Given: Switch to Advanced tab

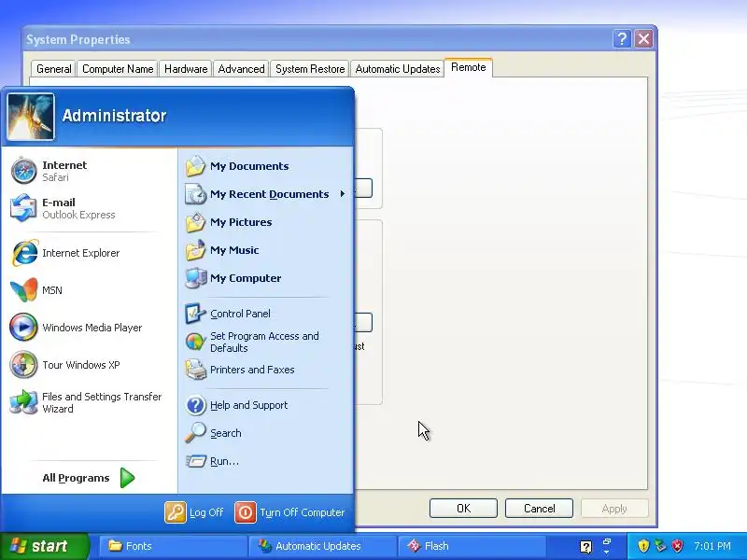Looking at the screenshot, I should pyautogui.click(x=241, y=69).
